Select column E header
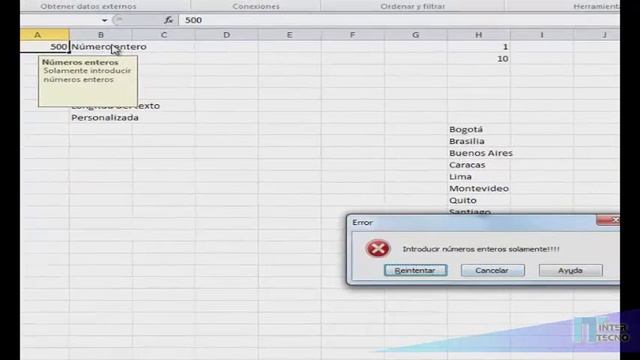Image resolution: width=640 pixels, height=360 pixels. (289, 35)
